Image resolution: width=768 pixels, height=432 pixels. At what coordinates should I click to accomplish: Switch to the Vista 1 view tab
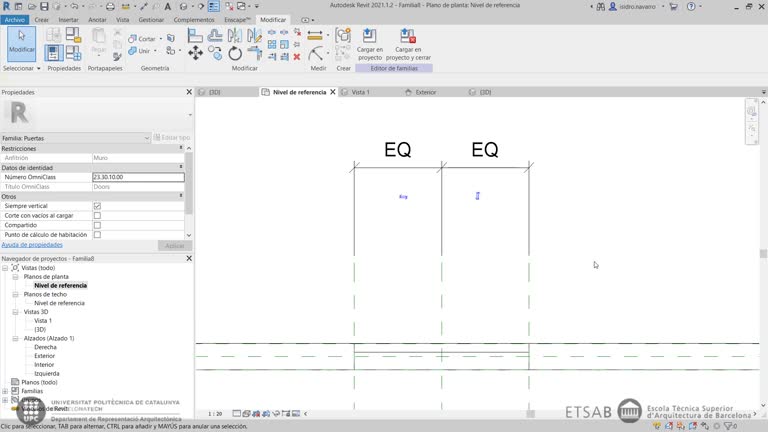tap(360, 92)
